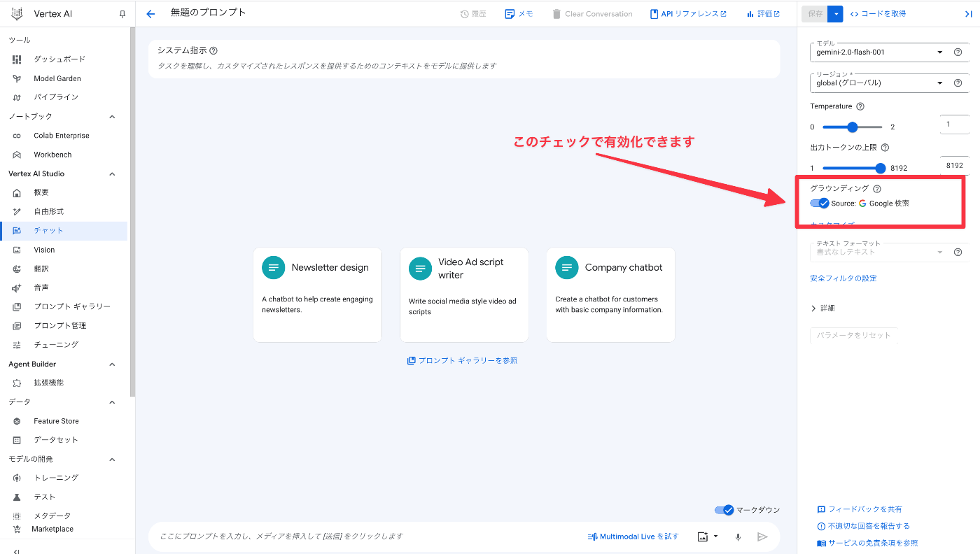Click the チャット icon in sidebar

pyautogui.click(x=17, y=230)
